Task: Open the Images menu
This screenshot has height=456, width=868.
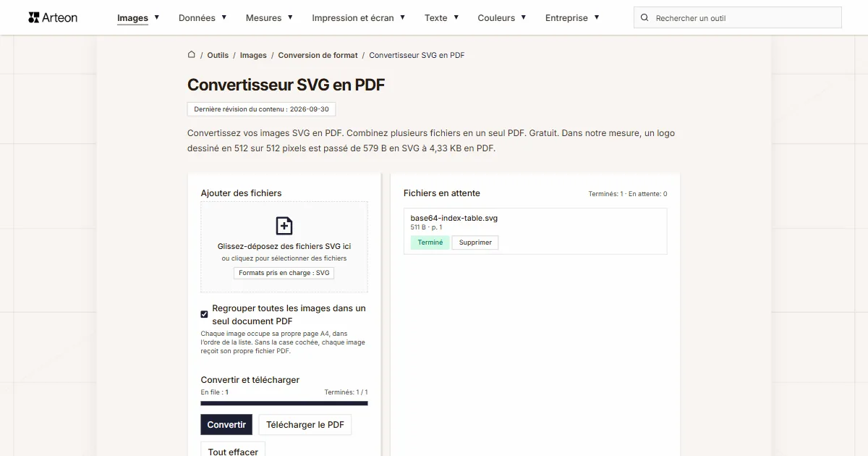Action: point(133,18)
